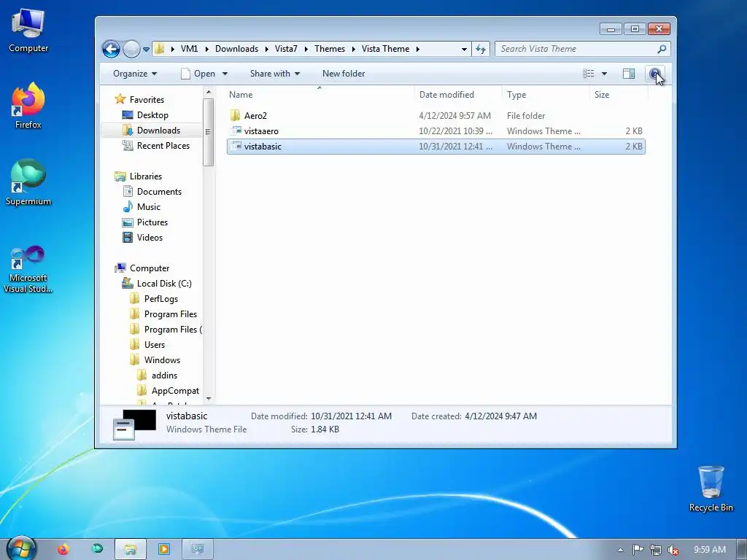Click the Back navigation arrow button
The height and width of the screenshot is (560, 747).
pos(111,49)
